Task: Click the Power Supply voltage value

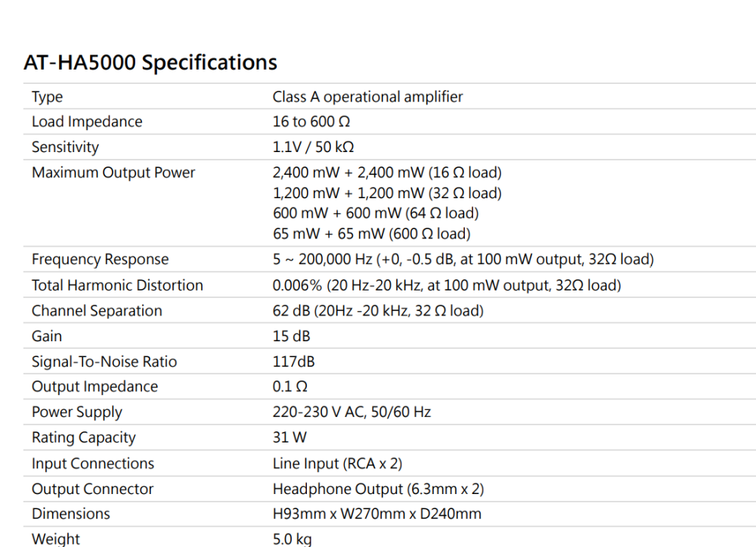Action: (x=352, y=412)
